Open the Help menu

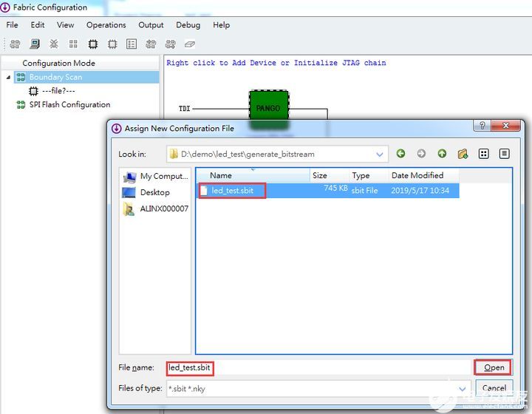[x=221, y=25]
